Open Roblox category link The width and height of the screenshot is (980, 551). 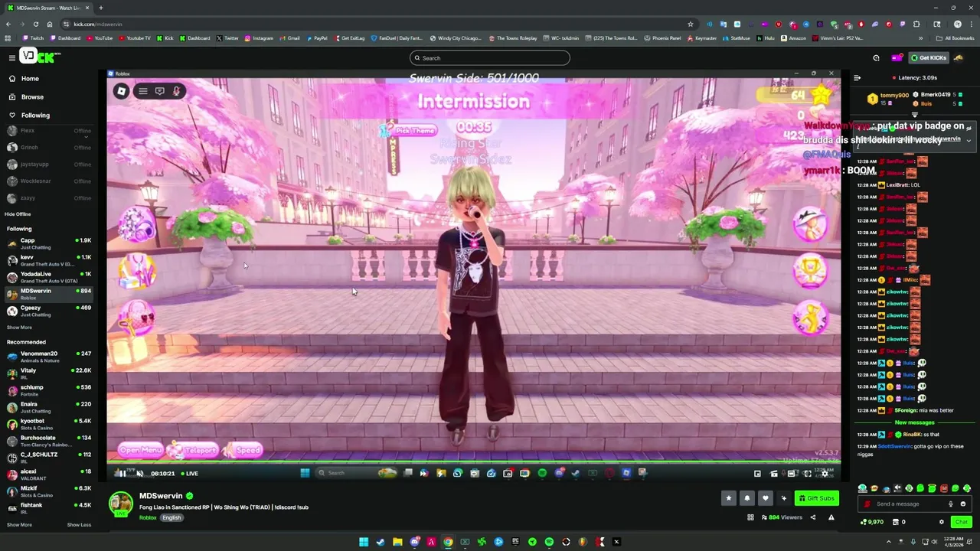click(148, 518)
